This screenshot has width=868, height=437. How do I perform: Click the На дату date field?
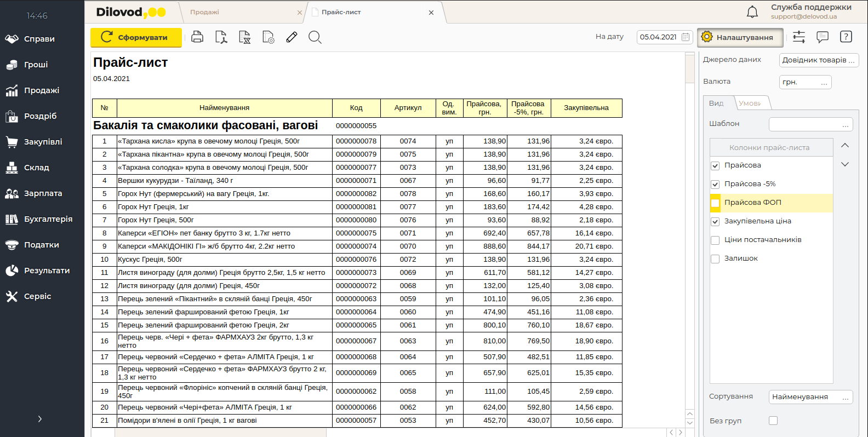[x=659, y=37]
